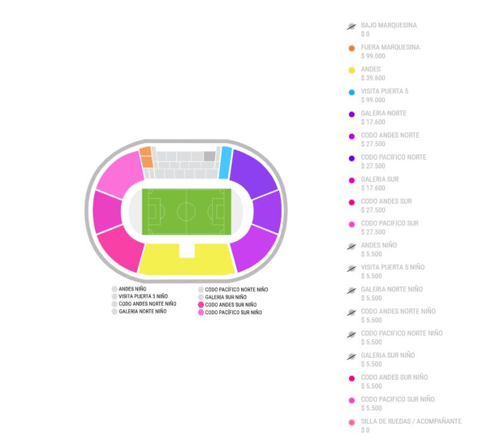Select the CODO PACIFICO NORTE legend icon
The height and width of the screenshot is (444, 504).
pyautogui.click(x=350, y=158)
